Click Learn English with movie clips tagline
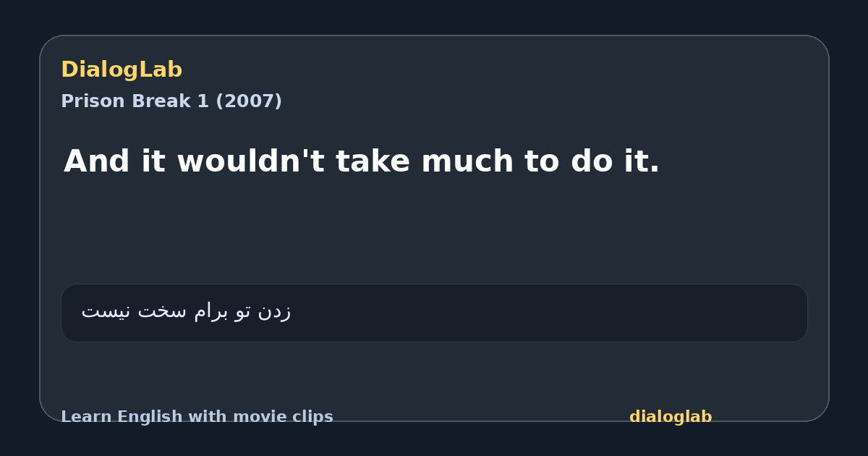This screenshot has width=868, height=456. pyautogui.click(x=197, y=417)
